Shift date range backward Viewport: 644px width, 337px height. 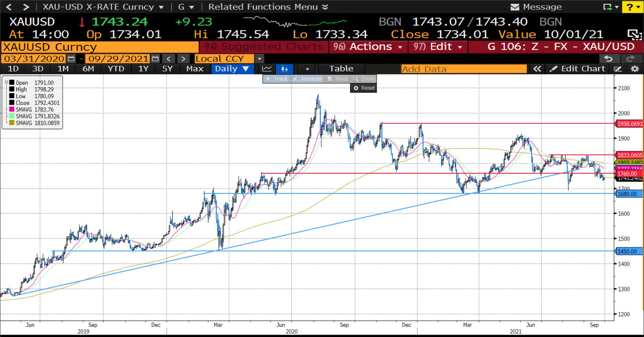pyautogui.click(x=169, y=59)
